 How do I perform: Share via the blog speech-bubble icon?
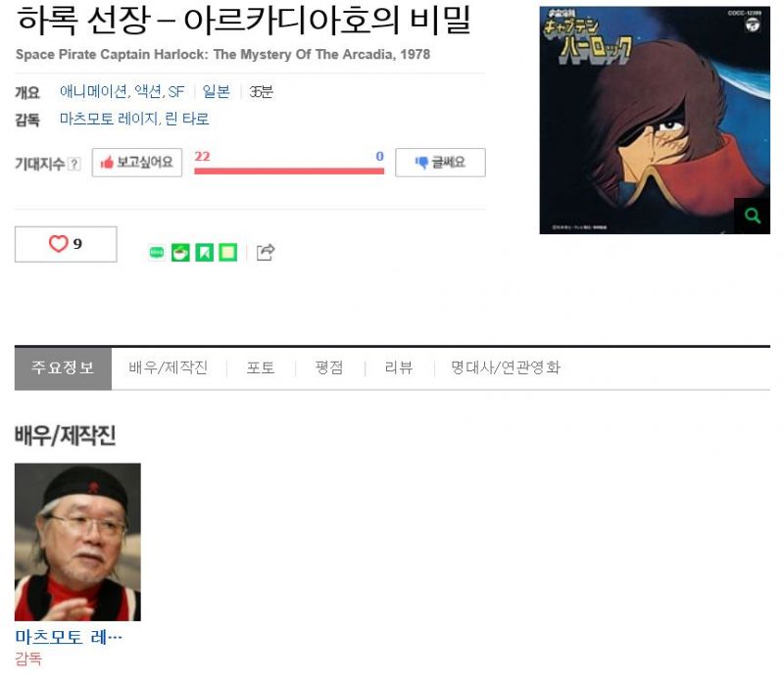(157, 253)
